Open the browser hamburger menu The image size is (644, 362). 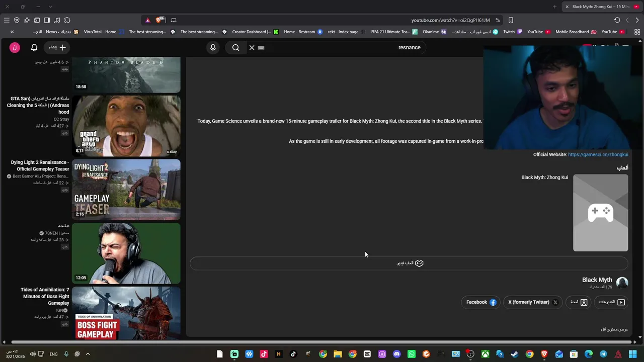(7, 20)
